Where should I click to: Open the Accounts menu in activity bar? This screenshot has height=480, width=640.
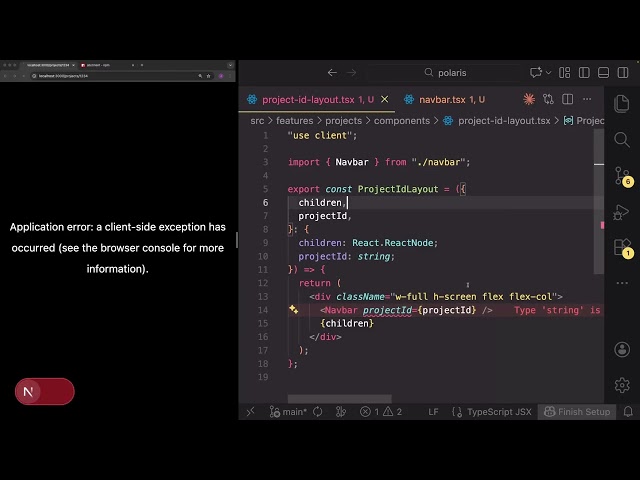(x=622, y=349)
